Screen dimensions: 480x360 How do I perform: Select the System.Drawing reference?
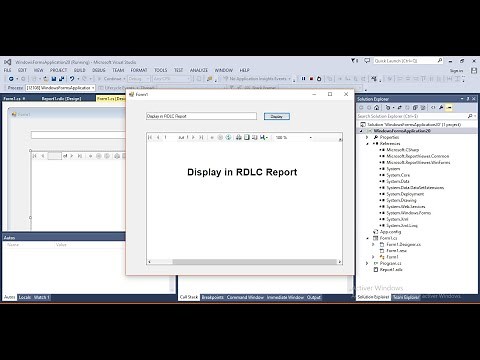(x=401, y=200)
